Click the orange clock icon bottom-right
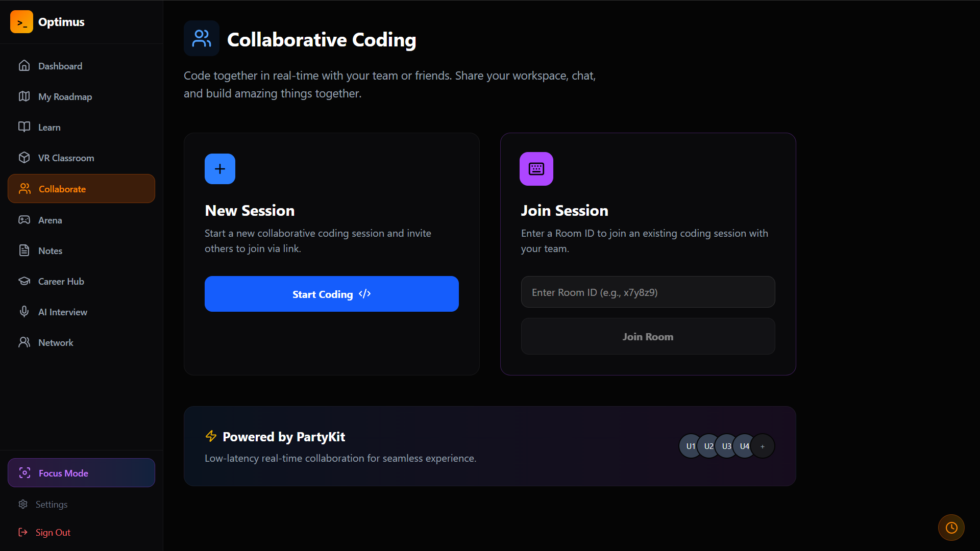Screen dimensions: 980x551 coord(951,528)
